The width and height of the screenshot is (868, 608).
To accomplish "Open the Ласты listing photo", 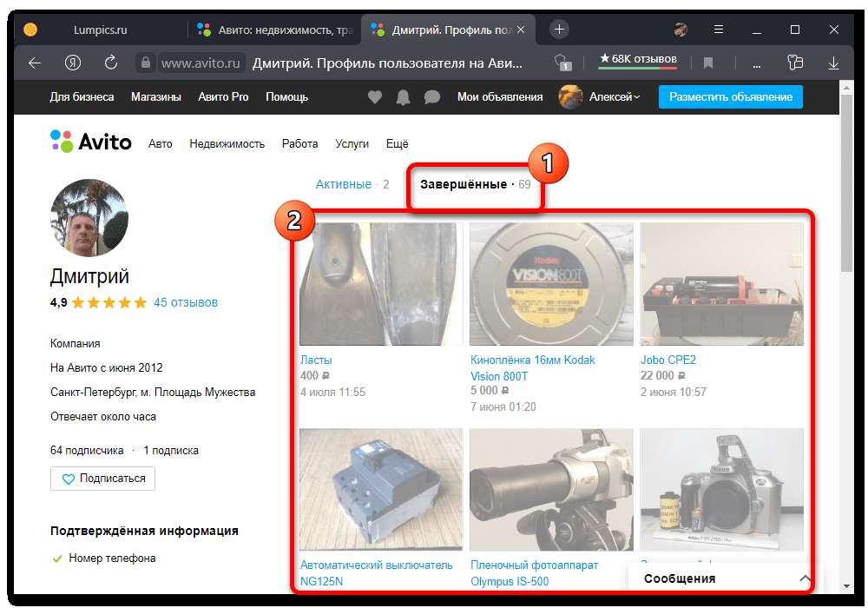I will click(x=381, y=284).
